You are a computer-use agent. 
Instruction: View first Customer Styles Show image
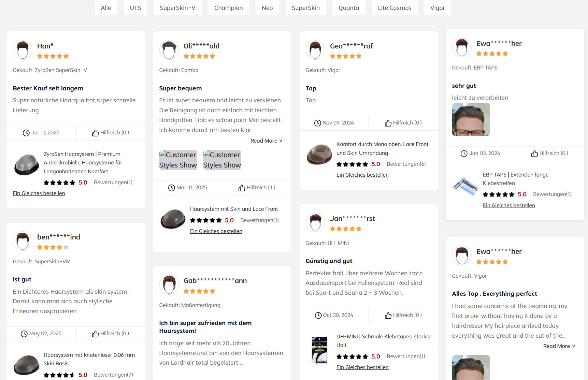pyautogui.click(x=178, y=160)
